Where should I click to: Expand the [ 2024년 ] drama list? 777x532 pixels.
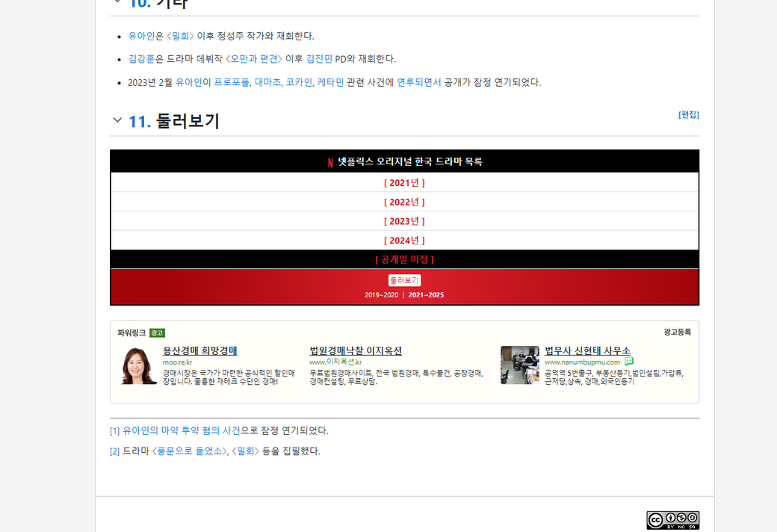tap(404, 241)
